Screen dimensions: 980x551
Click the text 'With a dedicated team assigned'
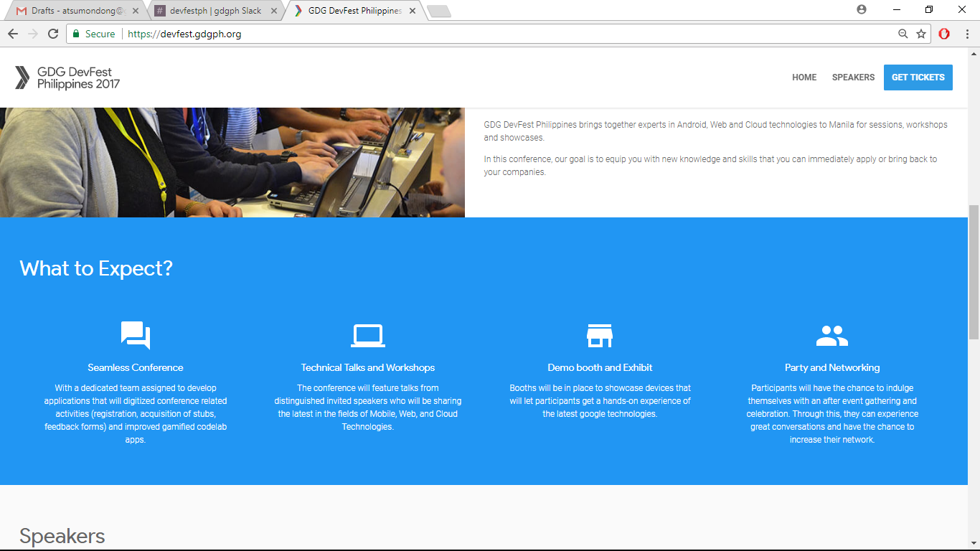pyautogui.click(x=136, y=414)
